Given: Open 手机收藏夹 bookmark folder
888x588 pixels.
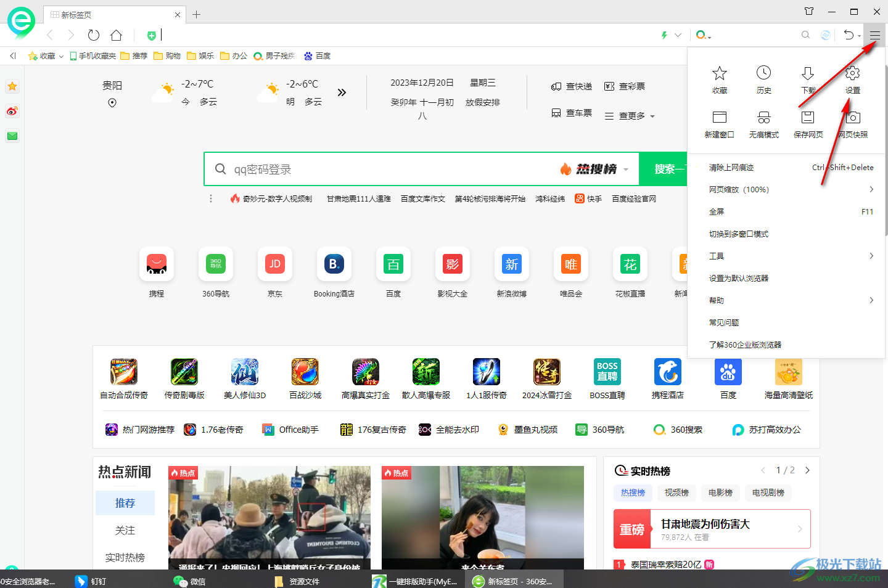Looking at the screenshot, I should 93,56.
